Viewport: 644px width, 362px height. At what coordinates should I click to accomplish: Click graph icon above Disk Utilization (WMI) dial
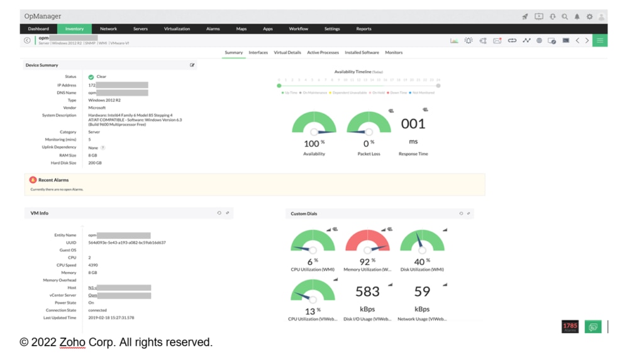445,230
